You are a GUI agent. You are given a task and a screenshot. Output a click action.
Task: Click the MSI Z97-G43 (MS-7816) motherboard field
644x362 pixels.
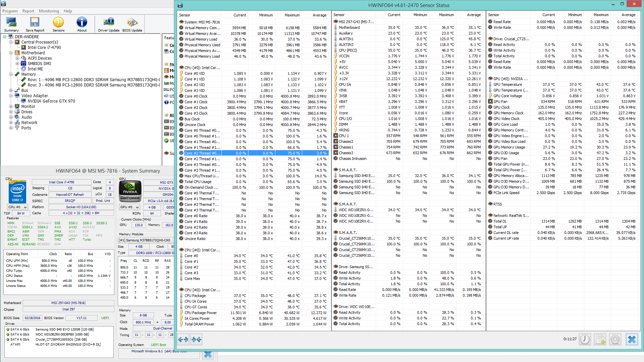tap(68, 303)
